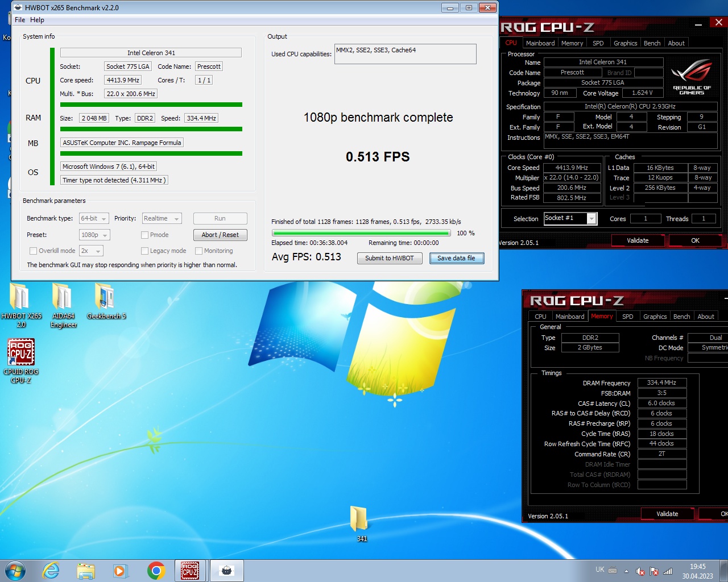Click the DRAM Frequency 334.4 MHz value
This screenshot has height=582, width=728.
[662, 383]
